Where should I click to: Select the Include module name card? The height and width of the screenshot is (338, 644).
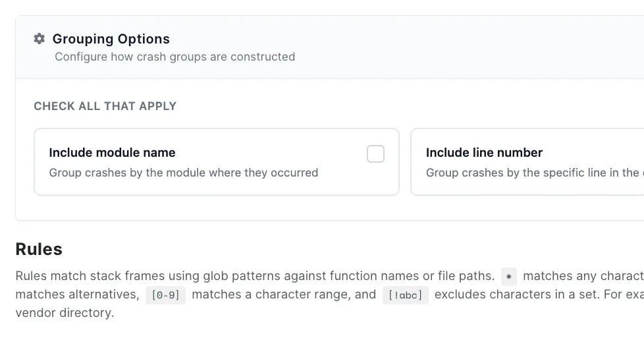[217, 161]
